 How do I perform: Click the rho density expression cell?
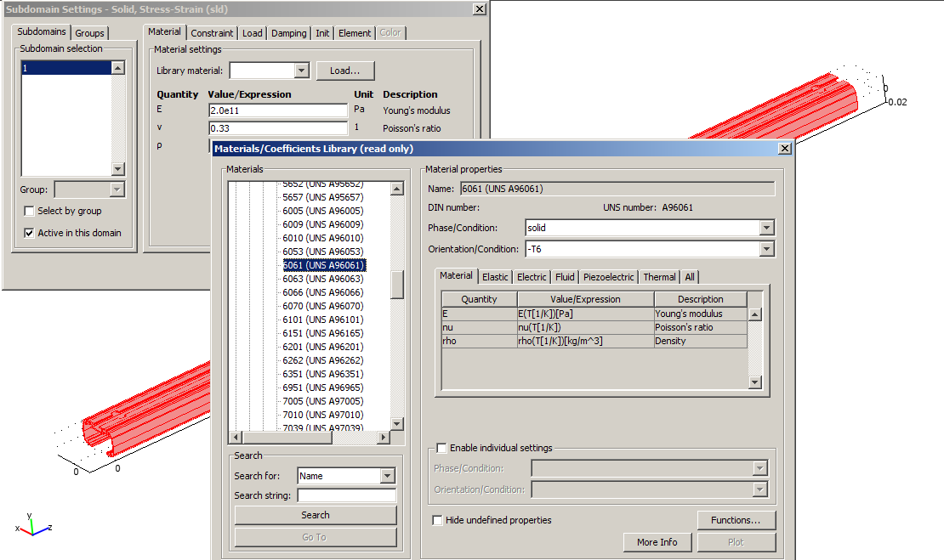(x=585, y=341)
